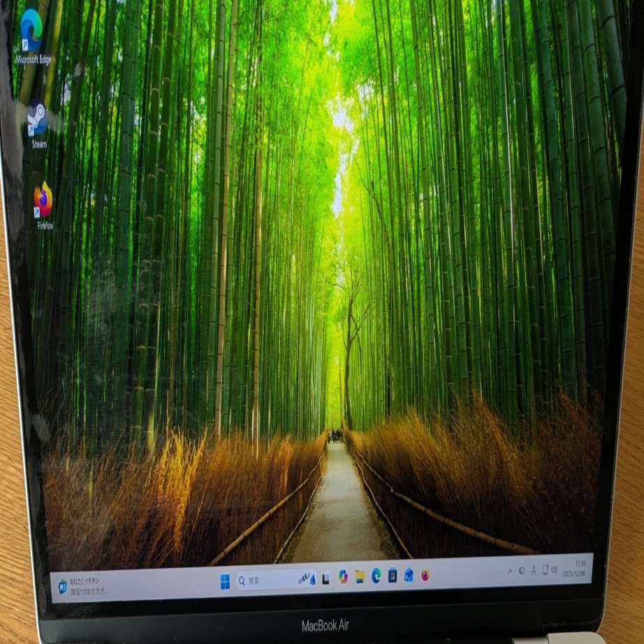The image size is (644, 644).
Task: Open the clock and date panel
Action: click(x=576, y=571)
